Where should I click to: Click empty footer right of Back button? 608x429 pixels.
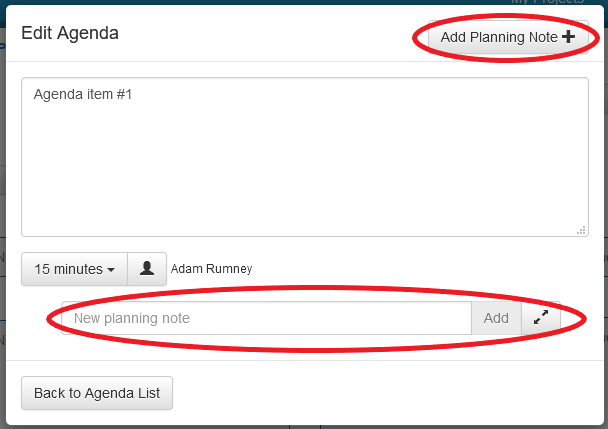pyautogui.click(x=390, y=393)
